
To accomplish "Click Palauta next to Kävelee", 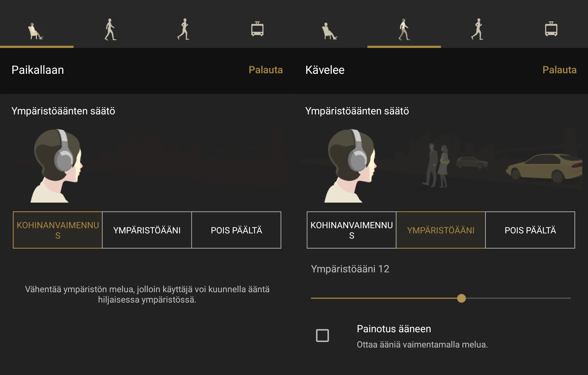I will (x=559, y=70).
